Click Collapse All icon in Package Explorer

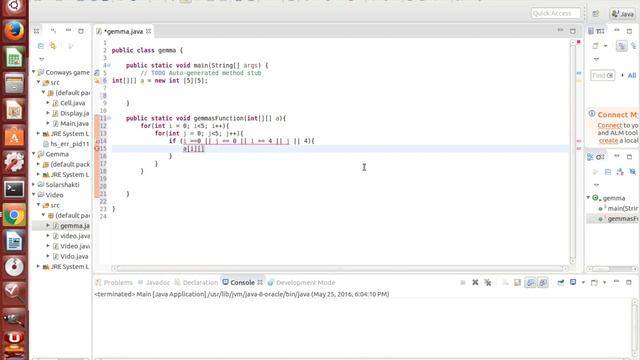(x=40, y=46)
